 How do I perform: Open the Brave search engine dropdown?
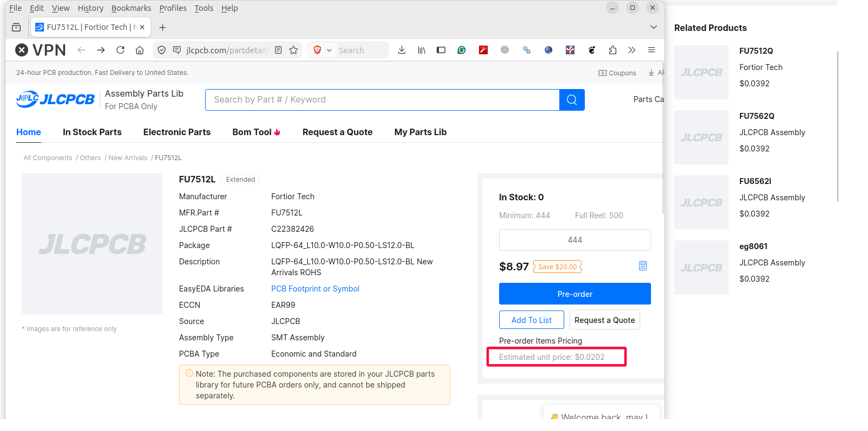(x=322, y=50)
